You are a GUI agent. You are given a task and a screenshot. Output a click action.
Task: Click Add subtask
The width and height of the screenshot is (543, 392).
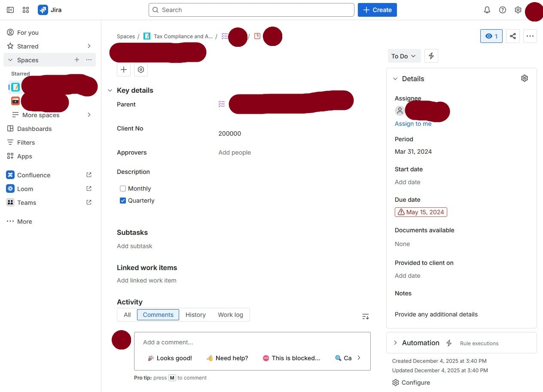(134, 246)
